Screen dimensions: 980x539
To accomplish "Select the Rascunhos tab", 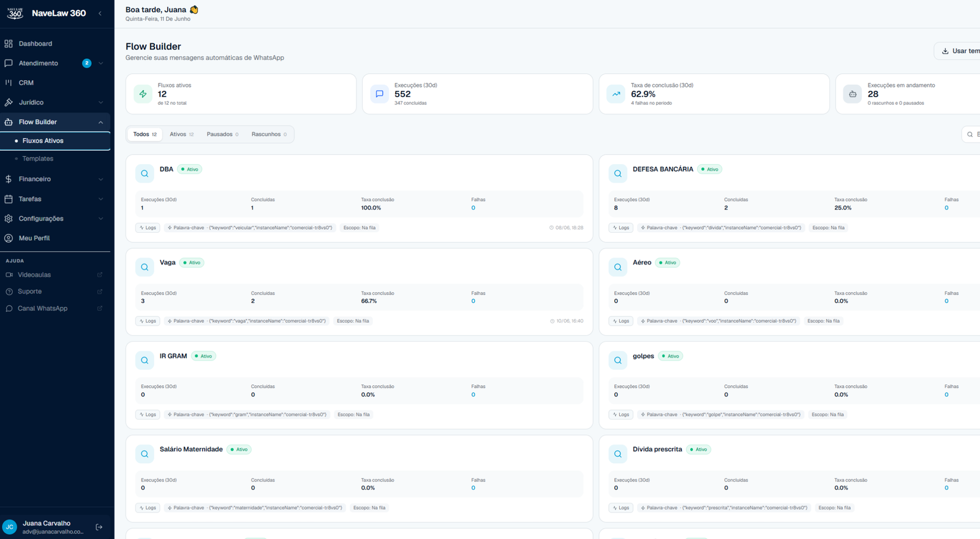I will point(269,134).
